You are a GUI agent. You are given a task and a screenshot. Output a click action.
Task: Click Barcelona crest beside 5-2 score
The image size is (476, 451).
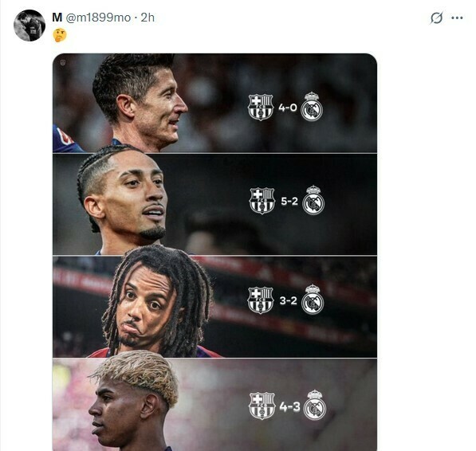[x=262, y=201]
